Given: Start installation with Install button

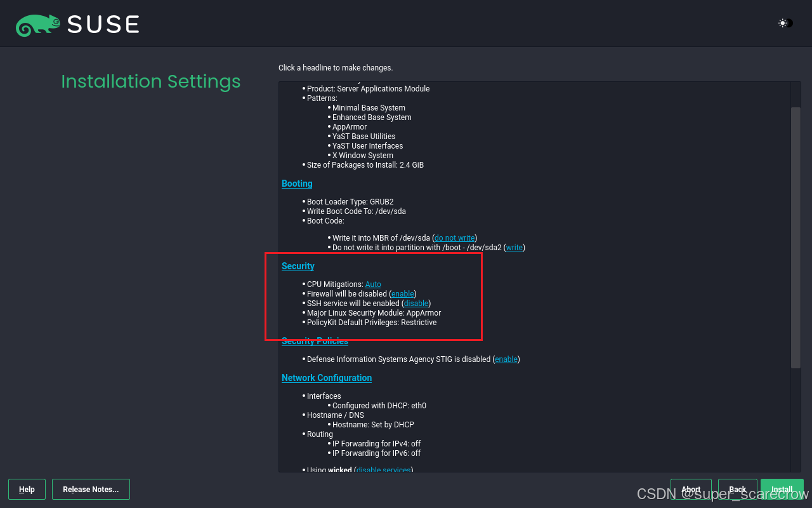Looking at the screenshot, I should point(782,490).
